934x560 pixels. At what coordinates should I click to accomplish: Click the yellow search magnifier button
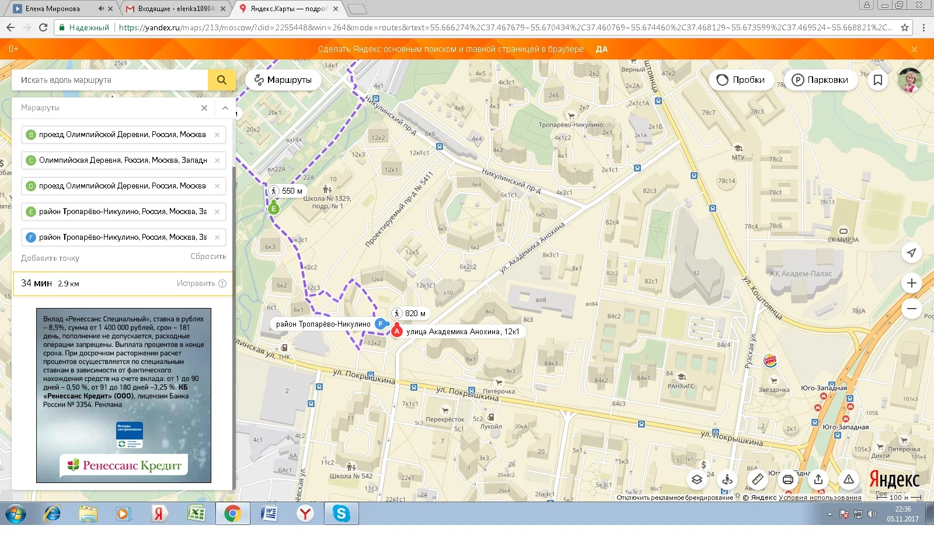click(x=222, y=80)
